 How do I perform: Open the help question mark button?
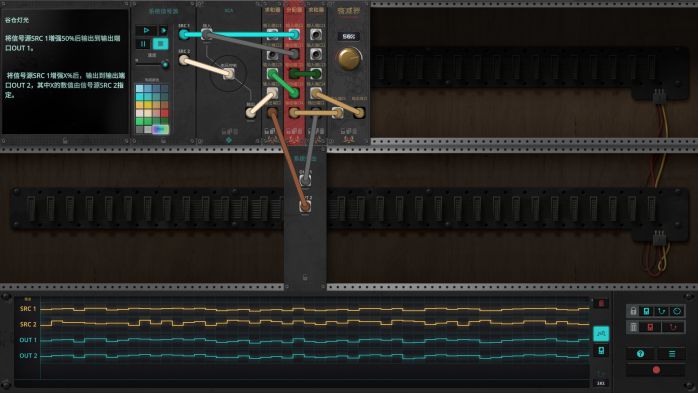pyautogui.click(x=641, y=354)
